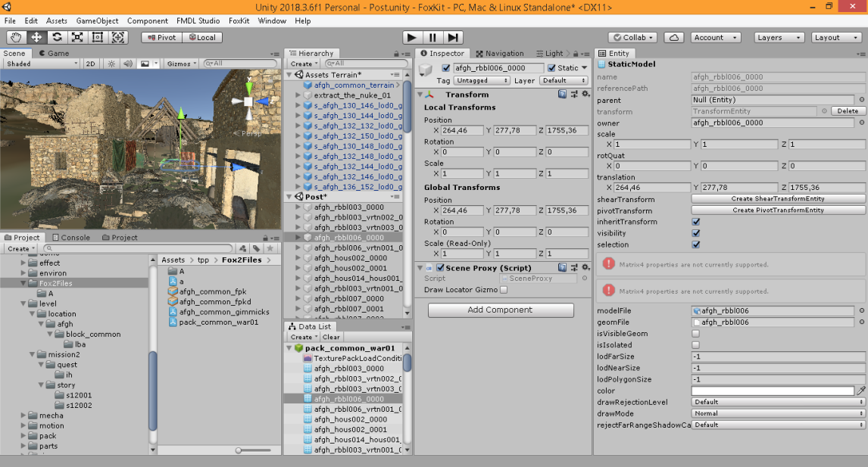Click the Add Component button
868x467 pixels.
[501, 310]
